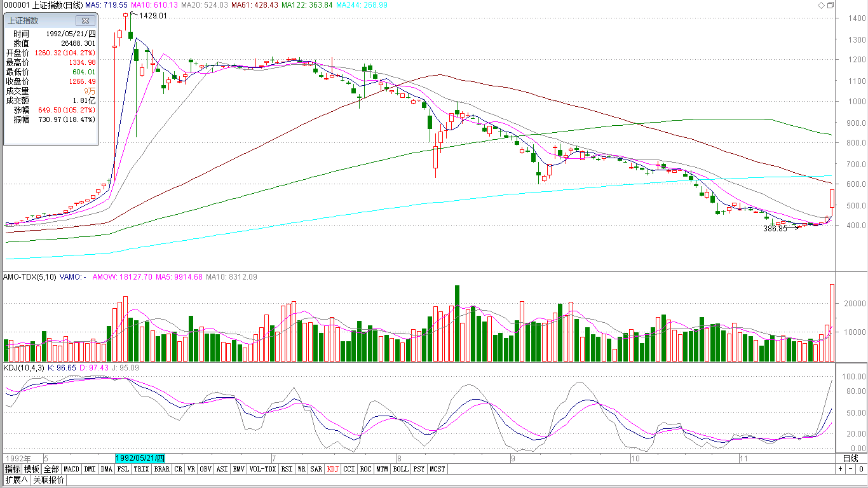Click the MA20: 524.03 label
Screen dimensions: 868x488
point(205,5)
